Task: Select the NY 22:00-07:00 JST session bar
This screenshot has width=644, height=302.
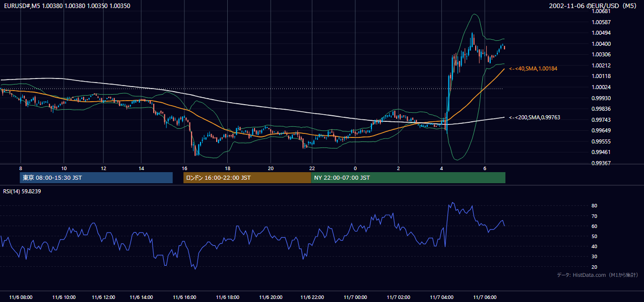Action: pos(408,178)
